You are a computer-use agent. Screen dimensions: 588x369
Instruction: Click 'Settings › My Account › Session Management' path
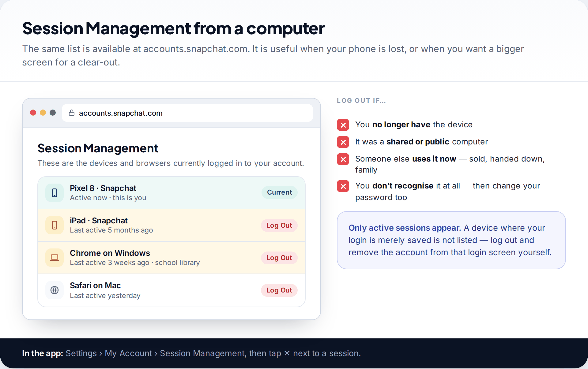click(155, 353)
